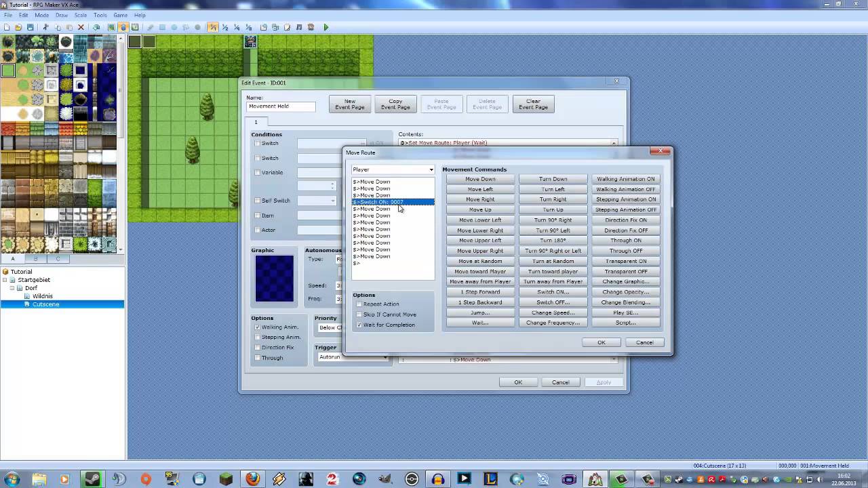Click the Through ON command button

click(x=625, y=241)
